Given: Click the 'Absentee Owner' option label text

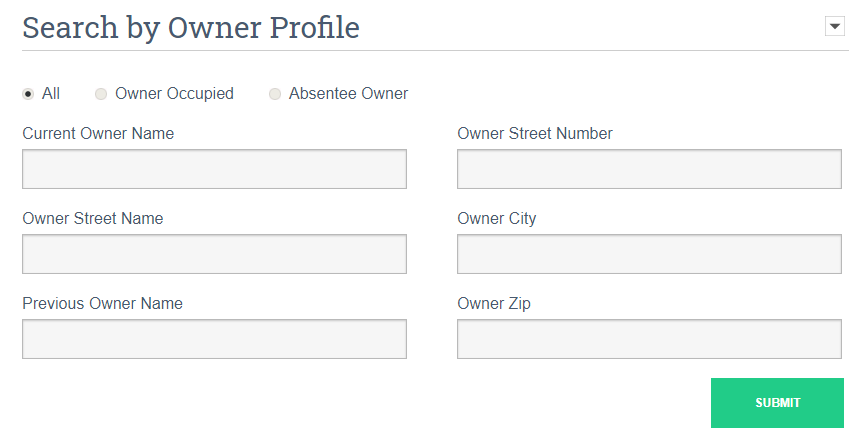Looking at the screenshot, I should tap(348, 94).
